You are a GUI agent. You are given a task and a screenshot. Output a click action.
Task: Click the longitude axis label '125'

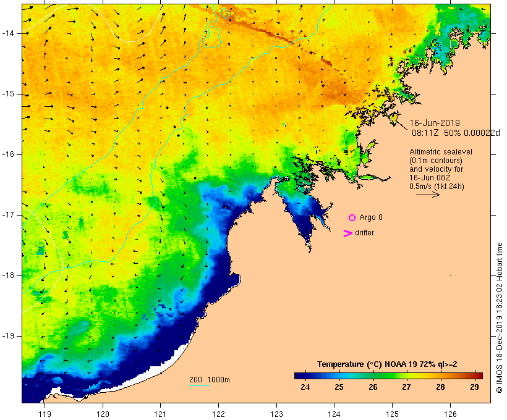392,414
